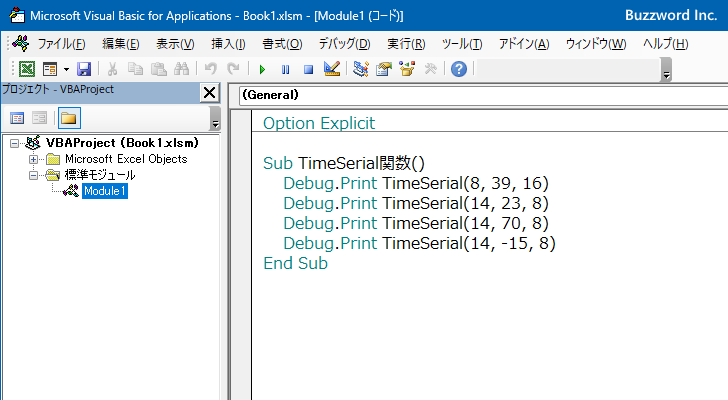
Task: Click the Option Explicit line
Action: (319, 123)
